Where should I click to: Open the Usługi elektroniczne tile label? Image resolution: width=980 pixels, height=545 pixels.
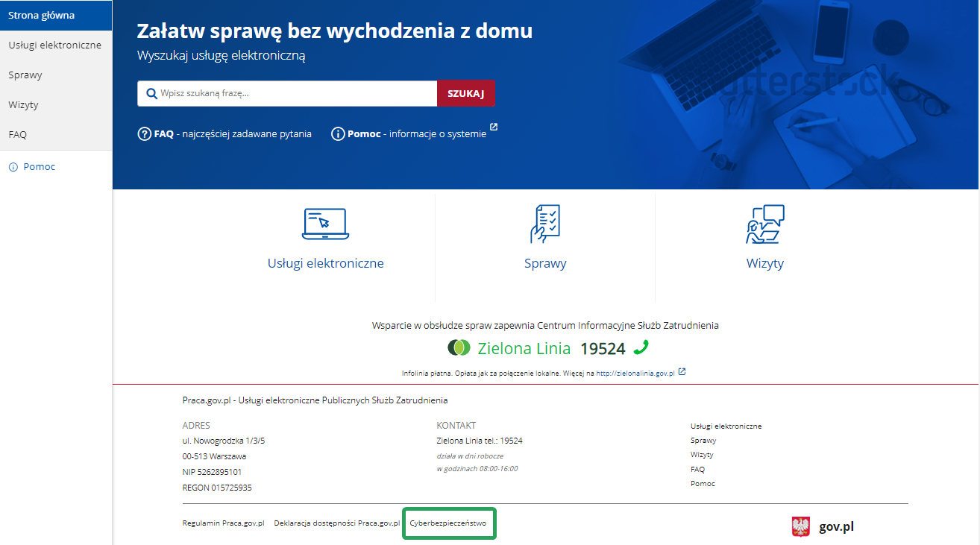coord(326,263)
